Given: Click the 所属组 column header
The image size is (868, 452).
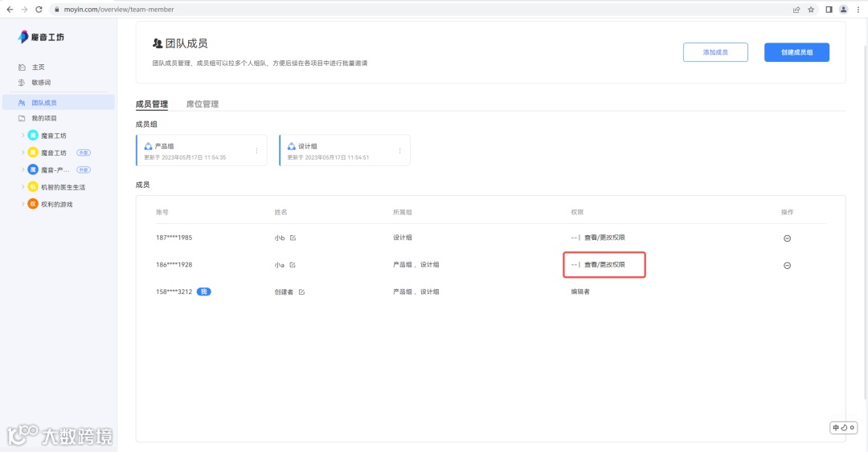Looking at the screenshot, I should click(x=403, y=212).
